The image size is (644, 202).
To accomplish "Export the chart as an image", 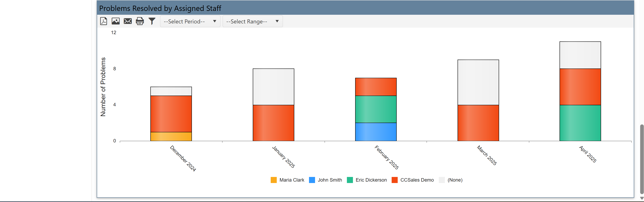I will 115,21.
